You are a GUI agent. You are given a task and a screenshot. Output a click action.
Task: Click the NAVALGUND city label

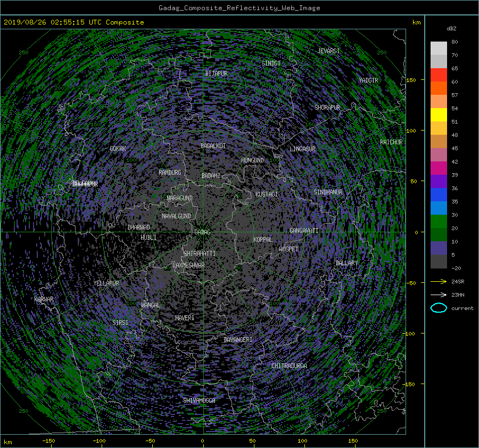pyautogui.click(x=176, y=216)
